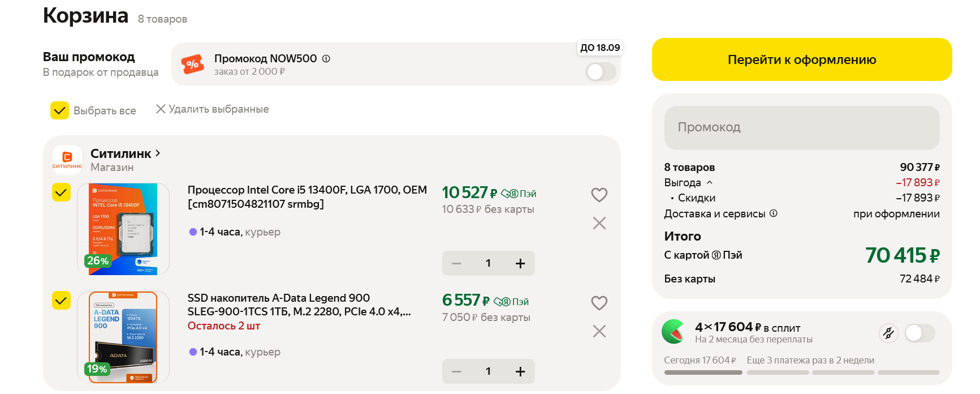Viewport: 980px width, 394px height.
Task: Click info icon beside Доставка и сервисы
Action: pyautogui.click(x=774, y=213)
